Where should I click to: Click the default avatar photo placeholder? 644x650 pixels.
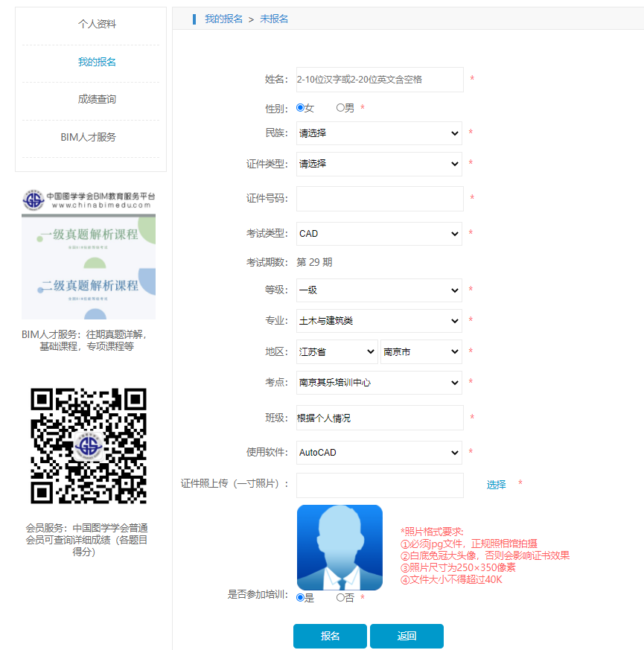click(339, 547)
